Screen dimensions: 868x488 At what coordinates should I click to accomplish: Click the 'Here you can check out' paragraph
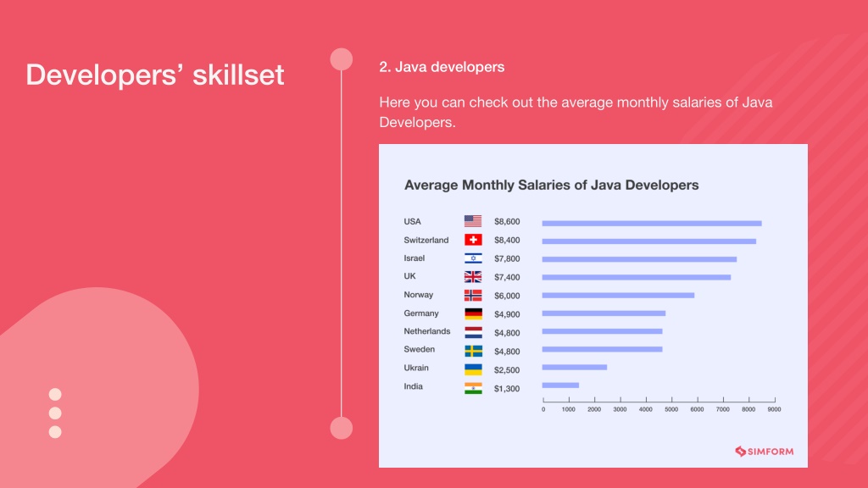(x=576, y=113)
